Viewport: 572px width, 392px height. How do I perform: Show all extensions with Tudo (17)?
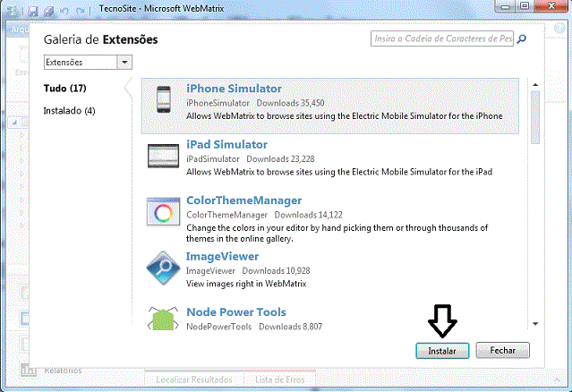point(65,89)
